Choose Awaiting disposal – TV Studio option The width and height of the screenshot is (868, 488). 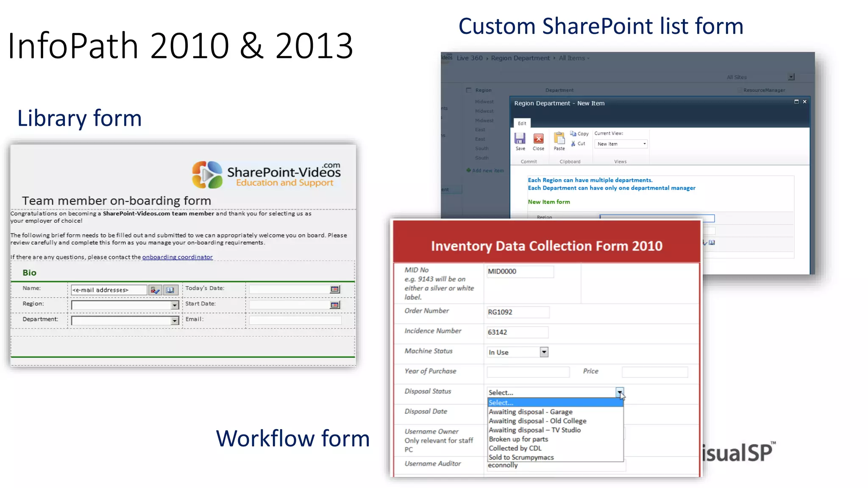coord(556,430)
